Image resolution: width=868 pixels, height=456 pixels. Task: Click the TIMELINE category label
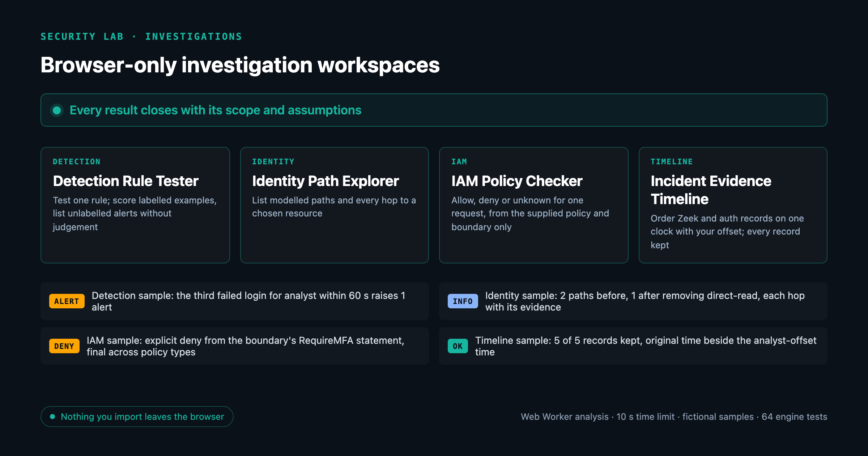[672, 162]
